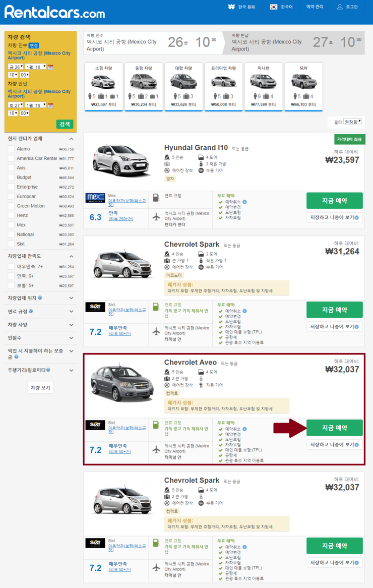
Task: Click 저장하고 나중에 보기 for first Chevrolet Spark
Action: pyautogui.click(x=334, y=327)
